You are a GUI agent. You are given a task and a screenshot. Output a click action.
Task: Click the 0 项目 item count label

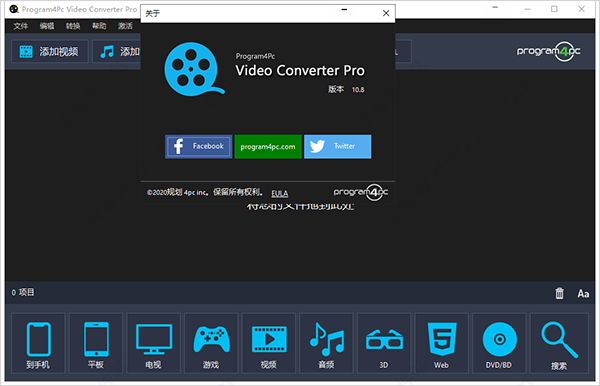23,293
